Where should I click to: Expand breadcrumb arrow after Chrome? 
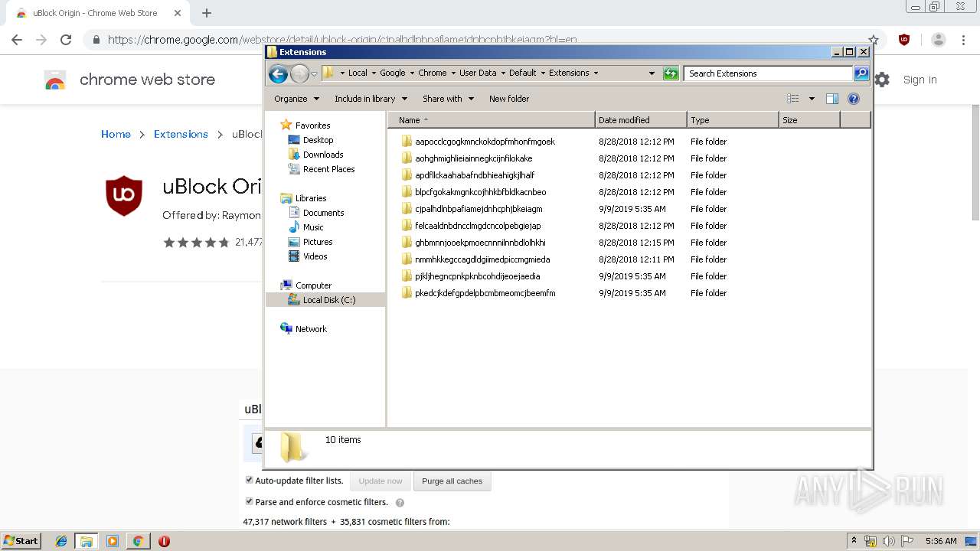point(452,73)
